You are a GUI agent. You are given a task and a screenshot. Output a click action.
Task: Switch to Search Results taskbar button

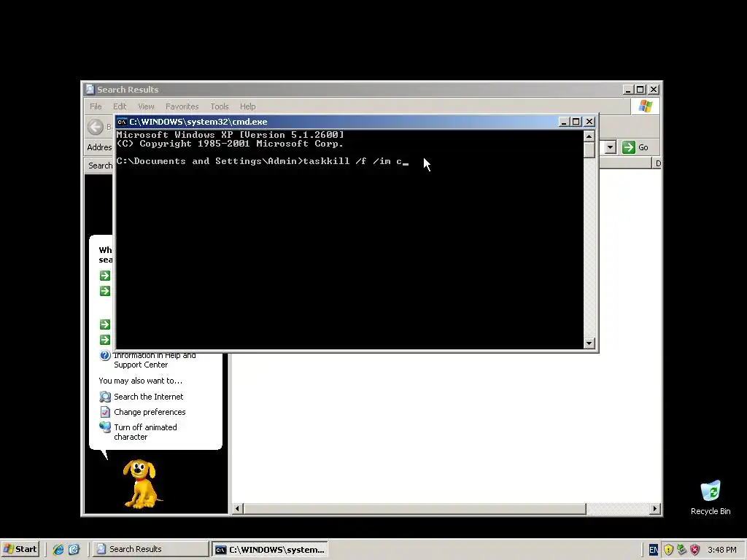[x=150, y=549]
